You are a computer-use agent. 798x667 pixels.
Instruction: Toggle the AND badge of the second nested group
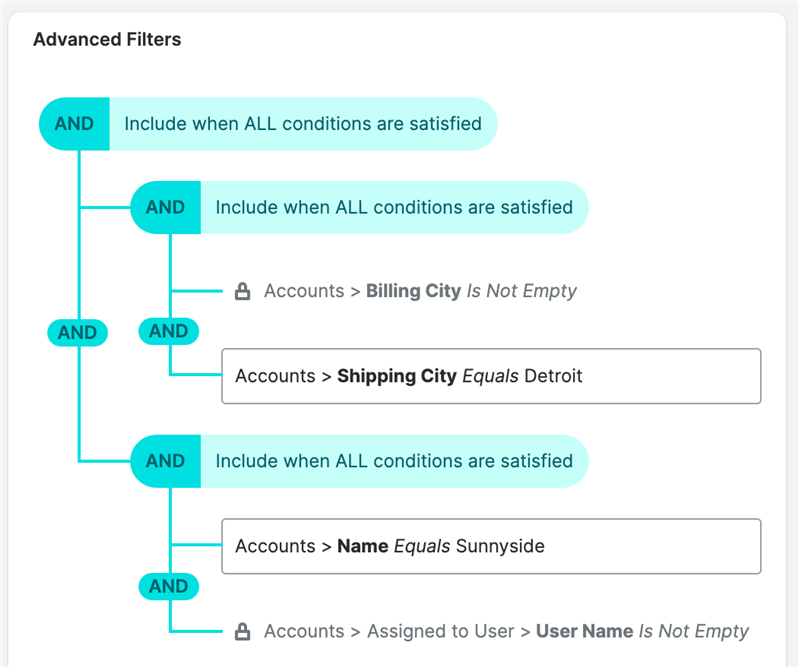pos(165,461)
